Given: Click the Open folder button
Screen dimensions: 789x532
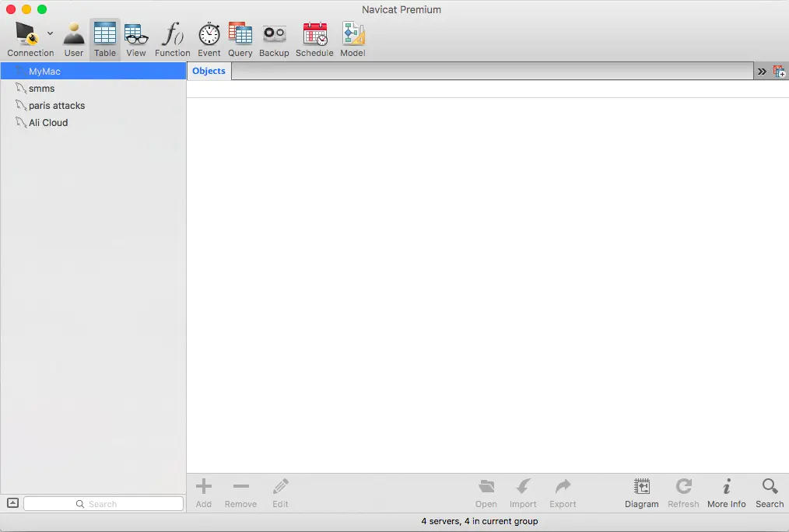Looking at the screenshot, I should tap(486, 493).
